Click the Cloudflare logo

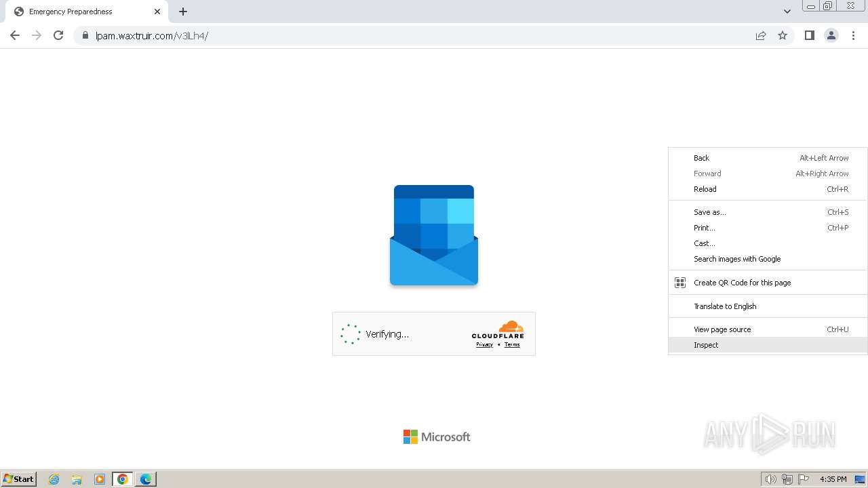(x=498, y=329)
